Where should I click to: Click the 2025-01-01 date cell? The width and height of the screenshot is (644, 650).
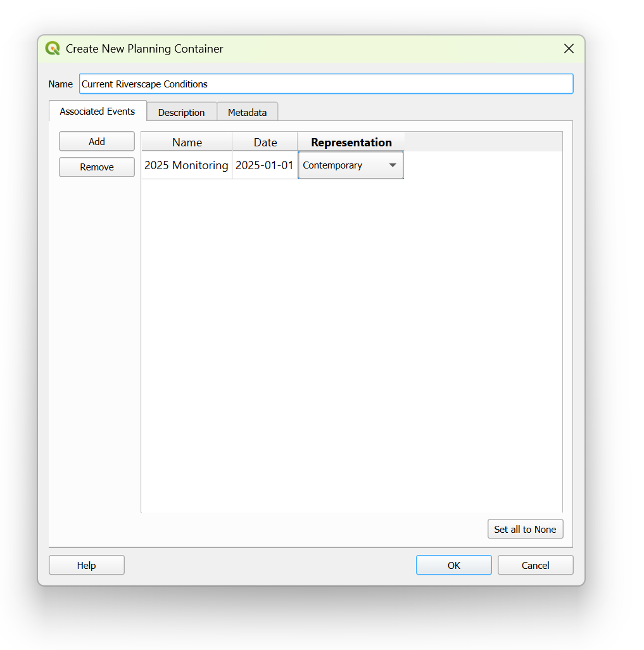point(265,165)
